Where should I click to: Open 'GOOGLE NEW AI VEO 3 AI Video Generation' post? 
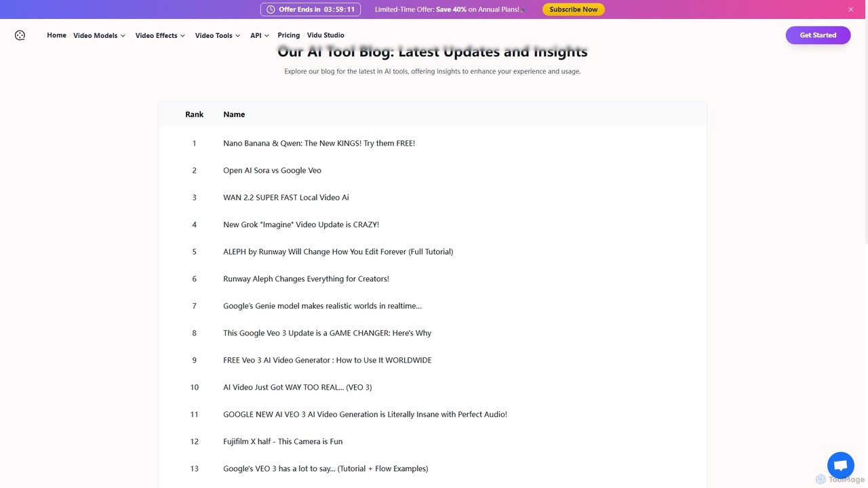click(x=365, y=414)
